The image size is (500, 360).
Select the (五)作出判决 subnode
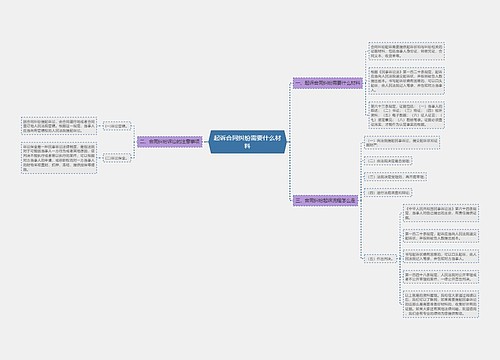(x=380, y=259)
